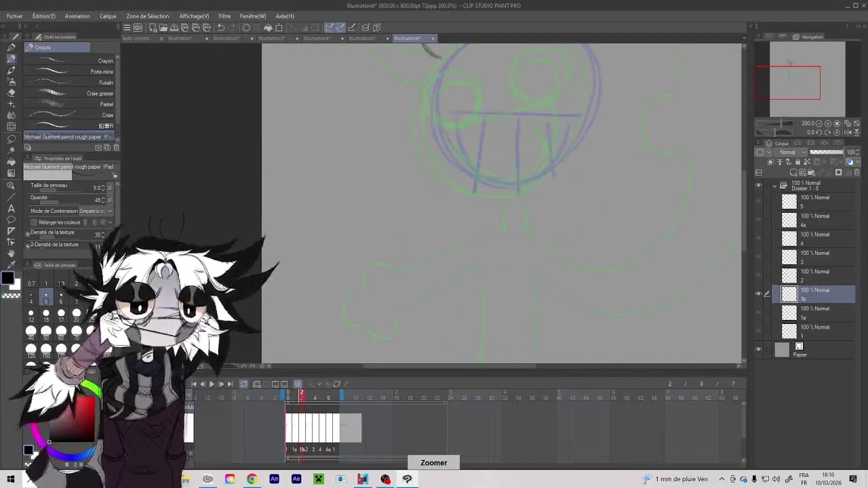Jump to the last timeline frame
This screenshot has height=488, width=868.
point(230,384)
